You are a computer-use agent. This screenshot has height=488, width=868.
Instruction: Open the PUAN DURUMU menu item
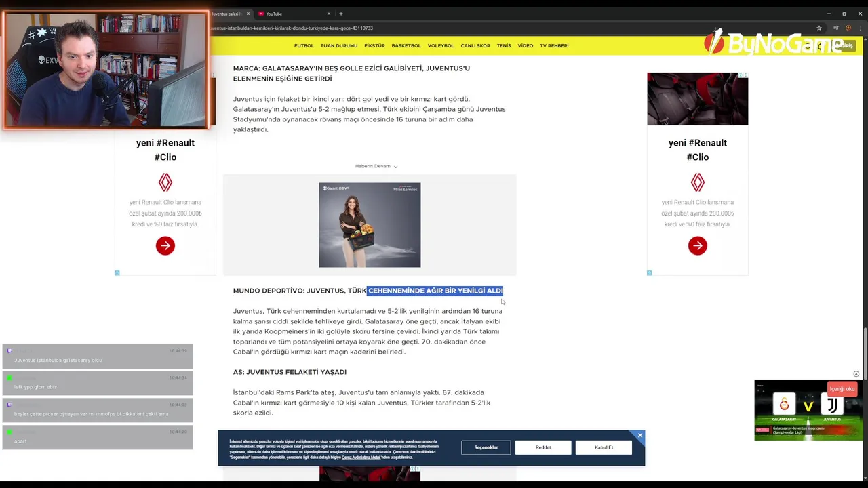[339, 46]
